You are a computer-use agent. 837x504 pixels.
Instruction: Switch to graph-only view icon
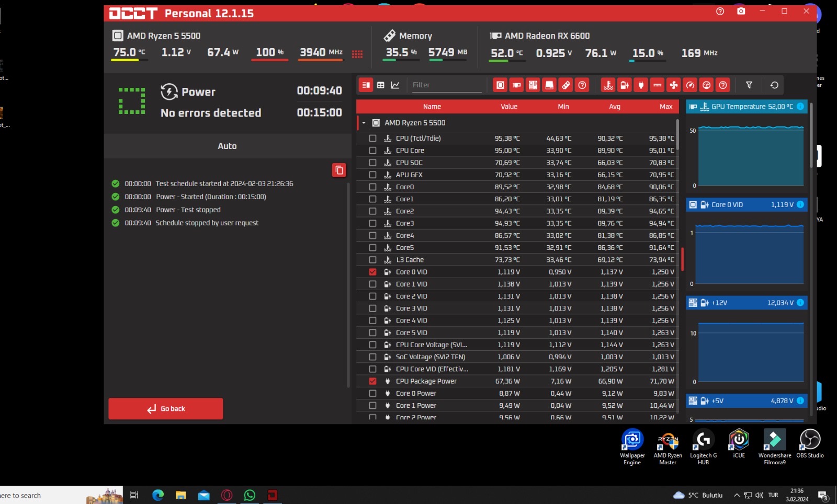pyautogui.click(x=395, y=85)
